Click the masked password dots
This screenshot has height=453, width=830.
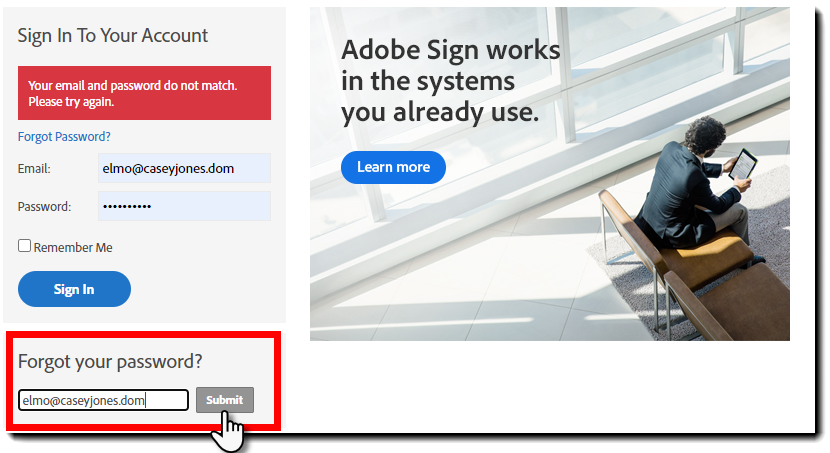coord(127,206)
